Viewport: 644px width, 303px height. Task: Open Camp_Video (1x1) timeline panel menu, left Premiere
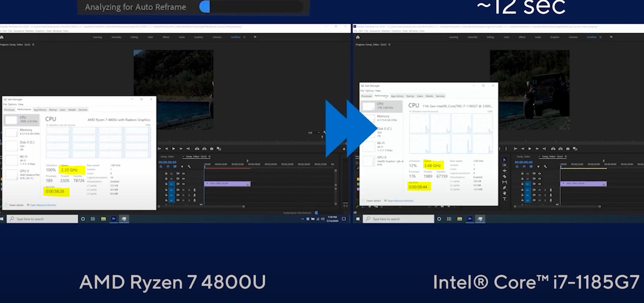point(210,157)
